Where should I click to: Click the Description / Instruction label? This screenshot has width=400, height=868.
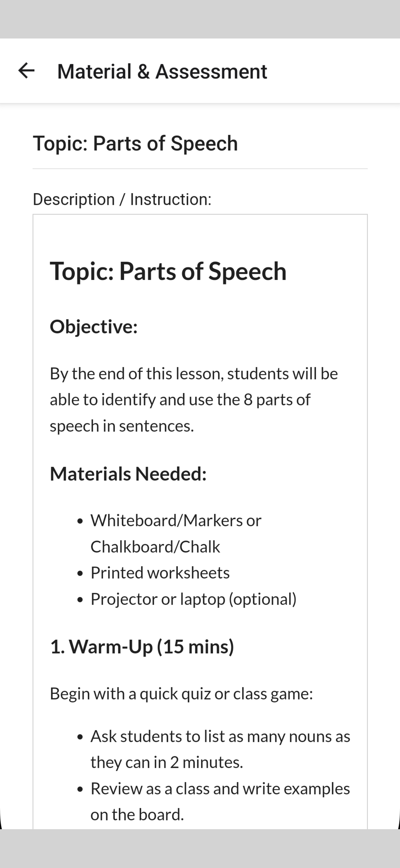[122, 199]
